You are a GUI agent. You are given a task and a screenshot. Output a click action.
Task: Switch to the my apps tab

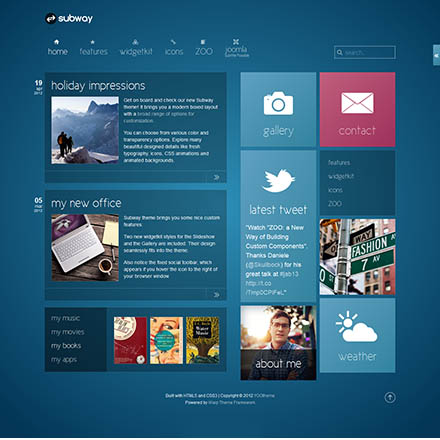pos(64,360)
